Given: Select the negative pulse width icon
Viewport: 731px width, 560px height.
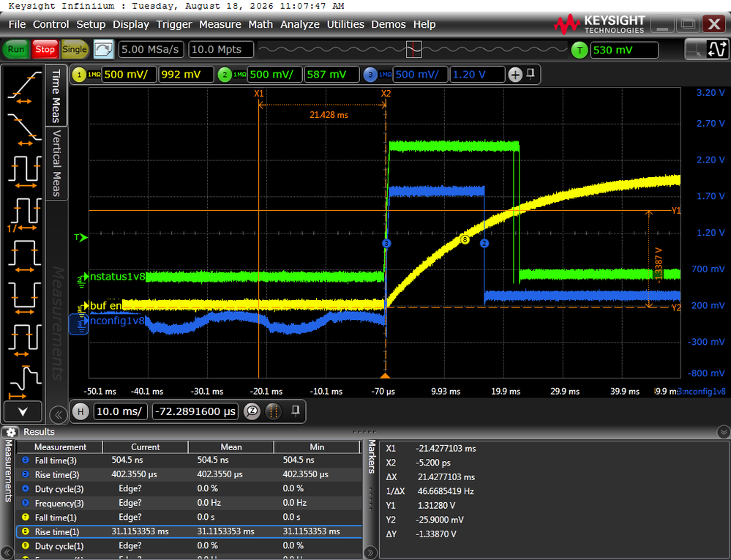Looking at the screenshot, I should [x=25, y=297].
